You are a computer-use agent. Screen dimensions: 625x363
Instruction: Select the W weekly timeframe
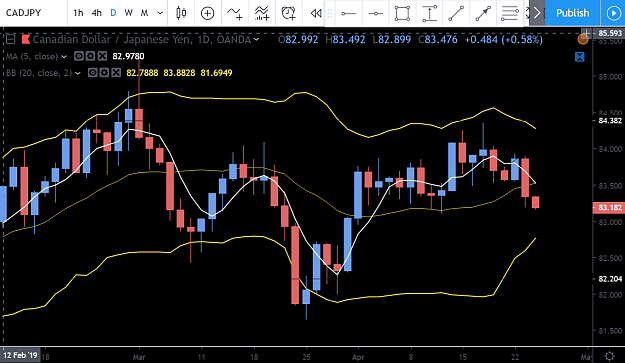click(128, 13)
